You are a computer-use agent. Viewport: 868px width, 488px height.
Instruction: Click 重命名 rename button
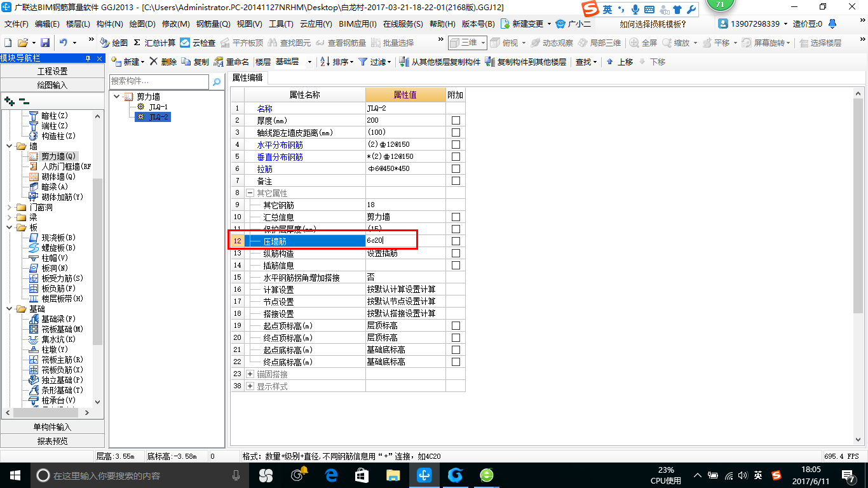231,62
